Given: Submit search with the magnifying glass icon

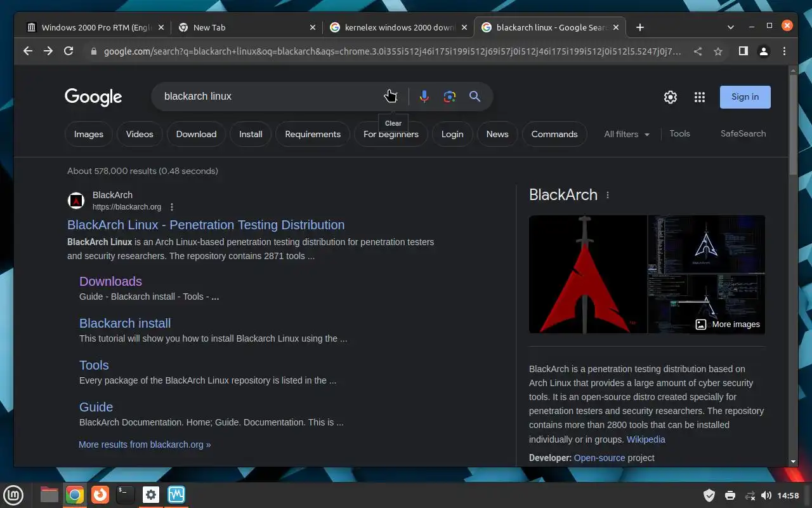Looking at the screenshot, I should click(475, 97).
